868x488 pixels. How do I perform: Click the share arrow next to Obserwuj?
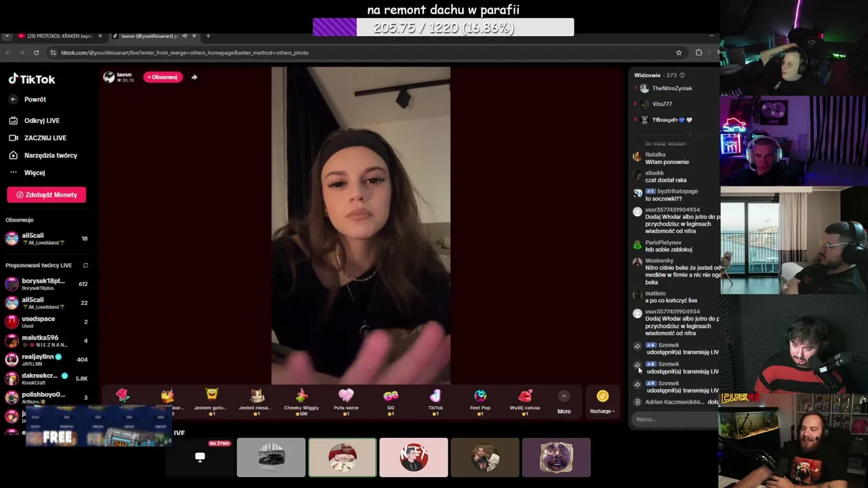pos(194,77)
